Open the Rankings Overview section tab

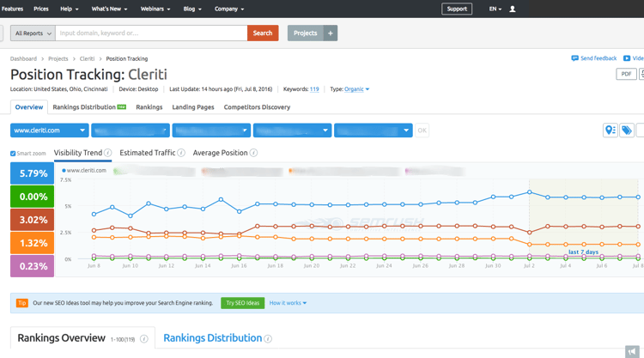62,338
